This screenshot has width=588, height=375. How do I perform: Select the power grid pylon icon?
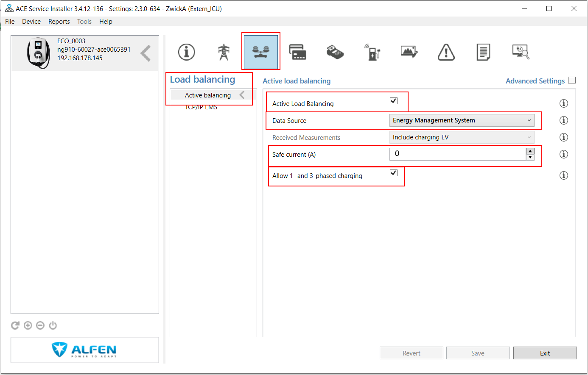224,52
